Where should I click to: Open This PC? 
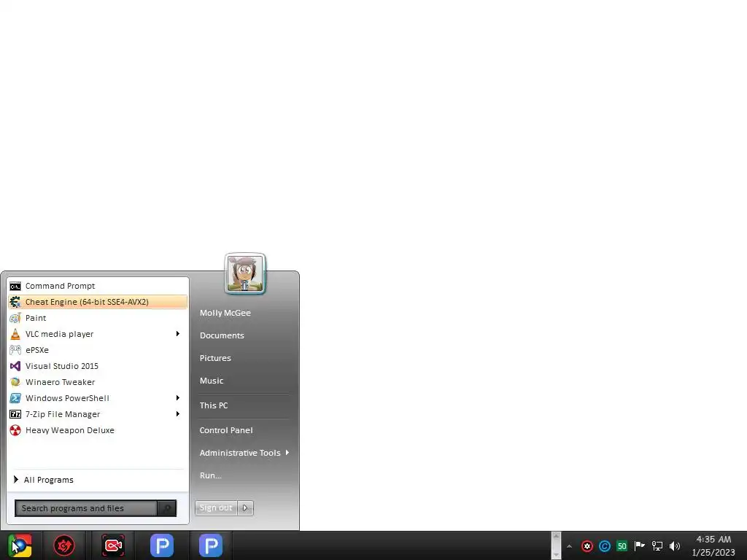214,405
